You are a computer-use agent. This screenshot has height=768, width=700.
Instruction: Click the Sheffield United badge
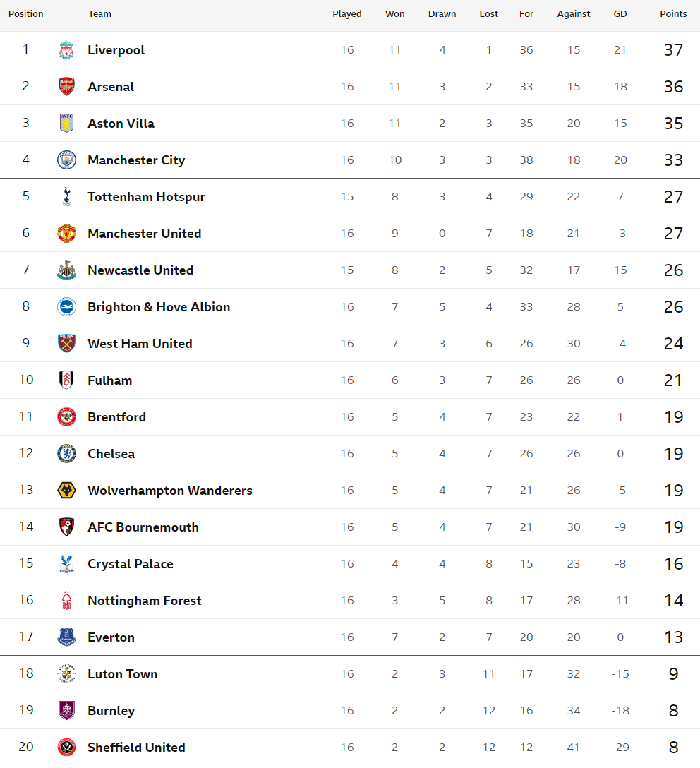click(x=66, y=748)
